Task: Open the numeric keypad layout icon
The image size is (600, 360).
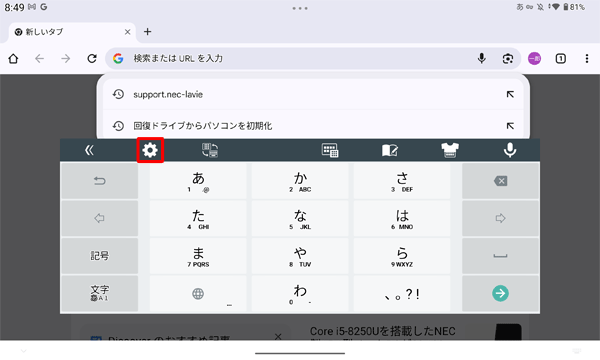Action: [330, 150]
